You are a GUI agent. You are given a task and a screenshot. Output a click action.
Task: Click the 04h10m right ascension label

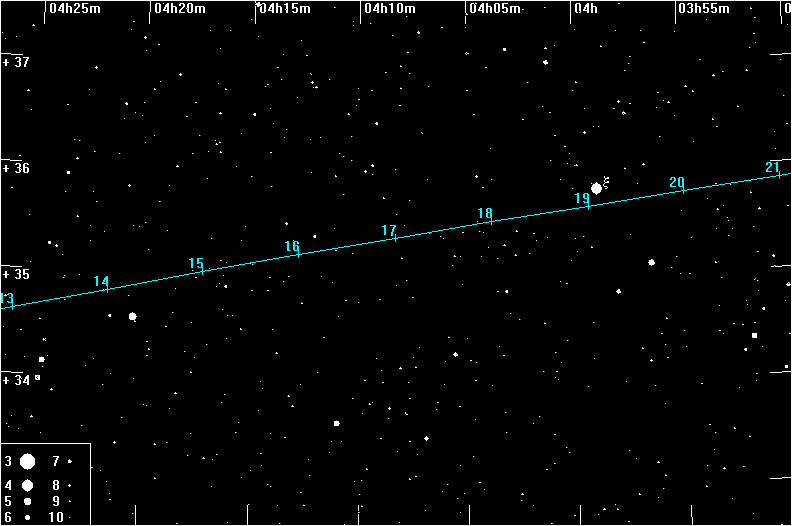[389, 9]
